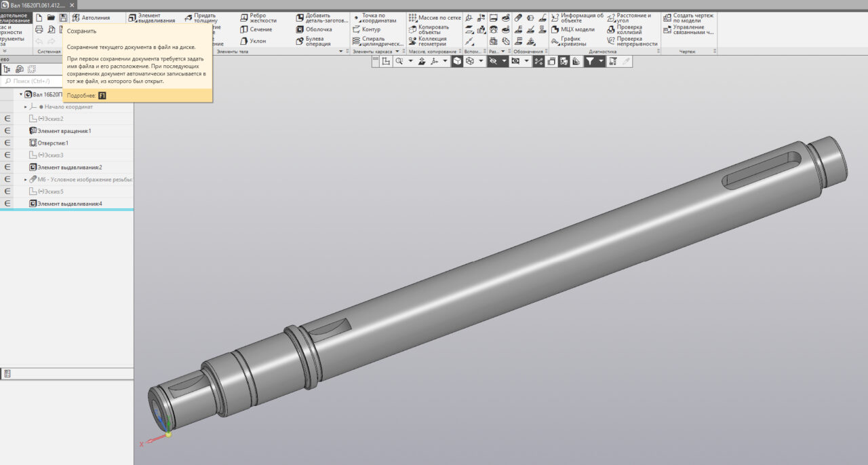Open МЦХ модели
The width and height of the screenshot is (868, 465).
coord(573,29)
